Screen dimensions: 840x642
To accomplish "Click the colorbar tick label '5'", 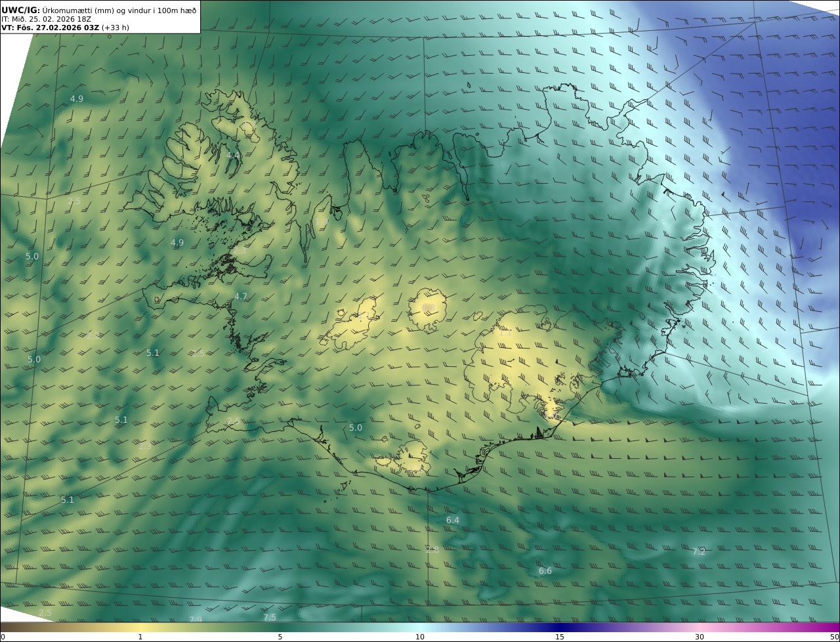I will [280, 637].
